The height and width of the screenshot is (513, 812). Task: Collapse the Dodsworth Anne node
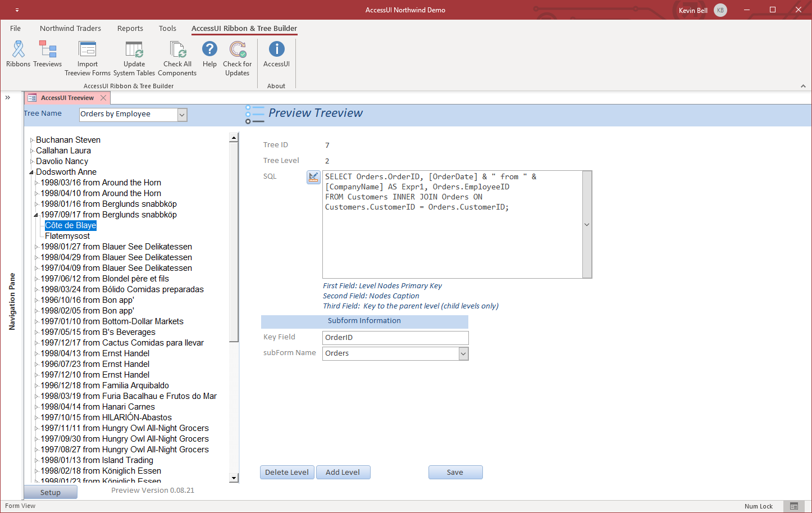click(32, 172)
